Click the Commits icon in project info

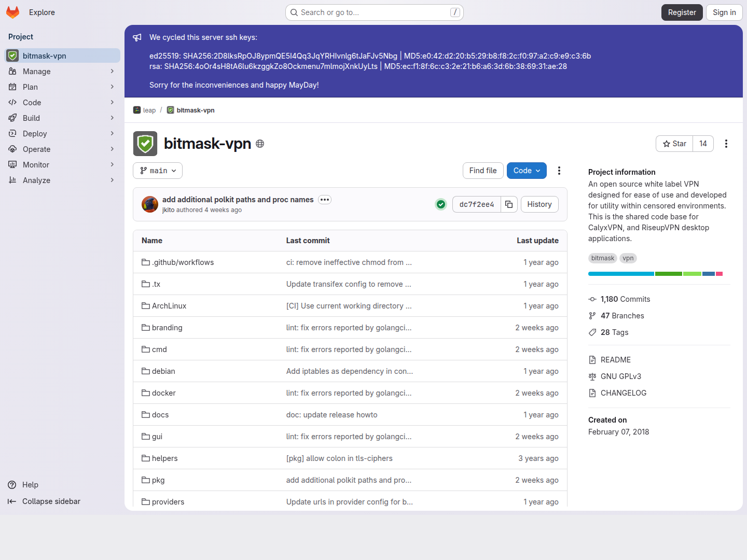592,299
